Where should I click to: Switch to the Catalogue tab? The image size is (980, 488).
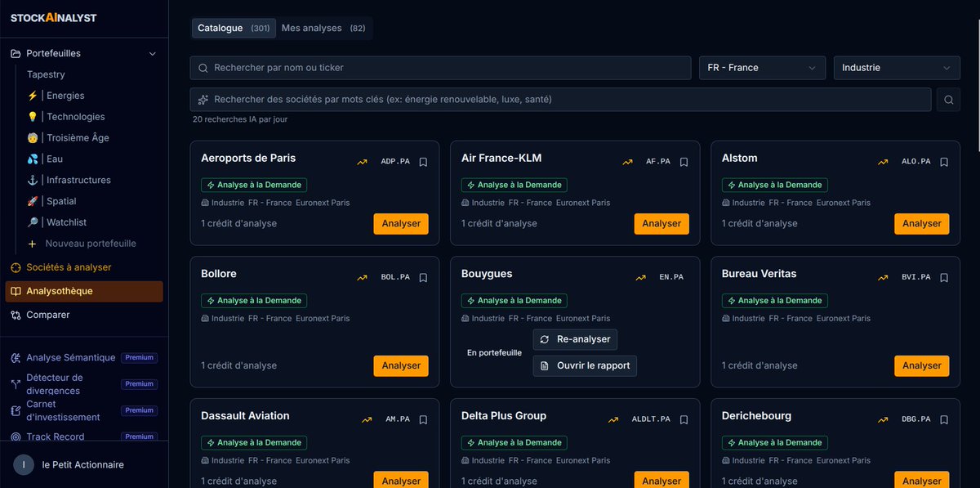click(234, 28)
